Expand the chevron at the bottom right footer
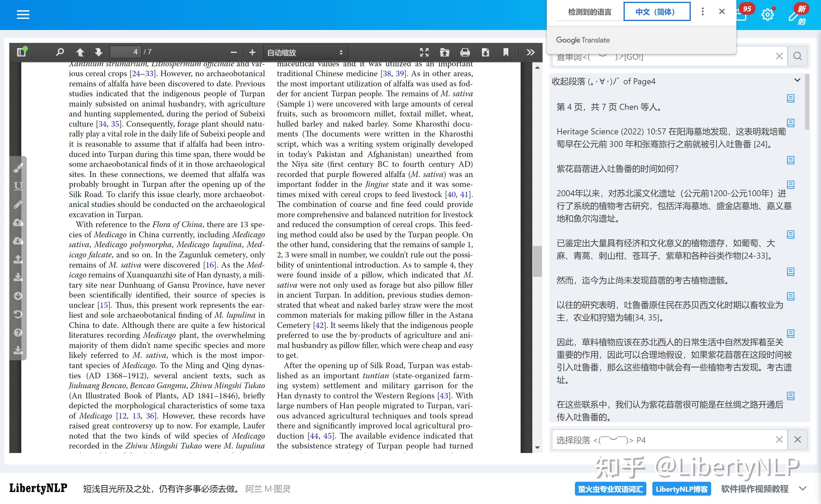Image resolution: width=821 pixels, height=504 pixels. click(x=803, y=489)
